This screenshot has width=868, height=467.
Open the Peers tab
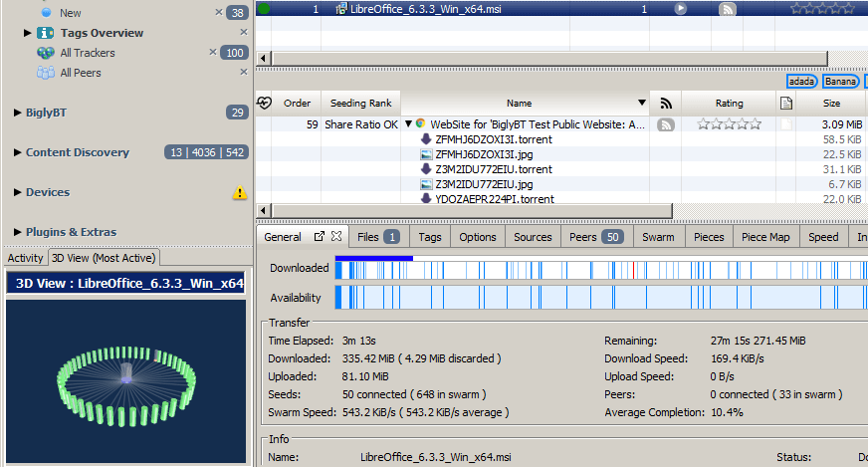[x=596, y=237]
